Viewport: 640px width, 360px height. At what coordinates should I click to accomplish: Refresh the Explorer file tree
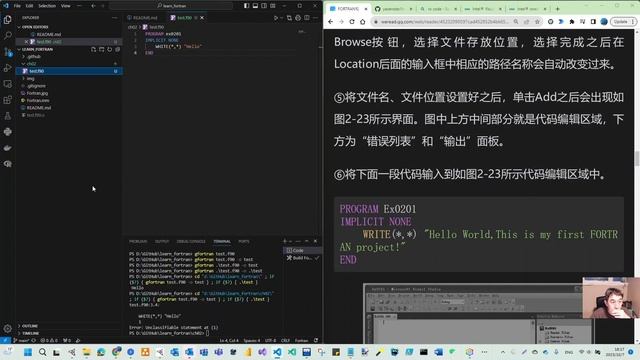coord(109,49)
